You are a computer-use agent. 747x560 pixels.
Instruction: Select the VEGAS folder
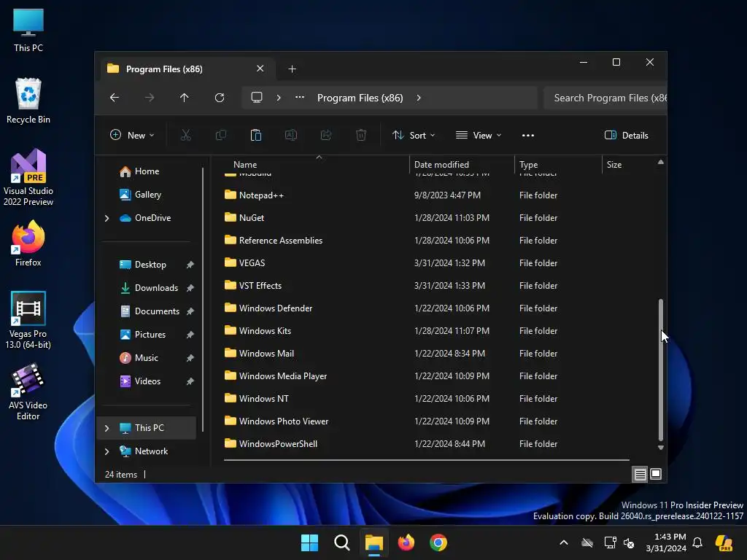[252, 262]
